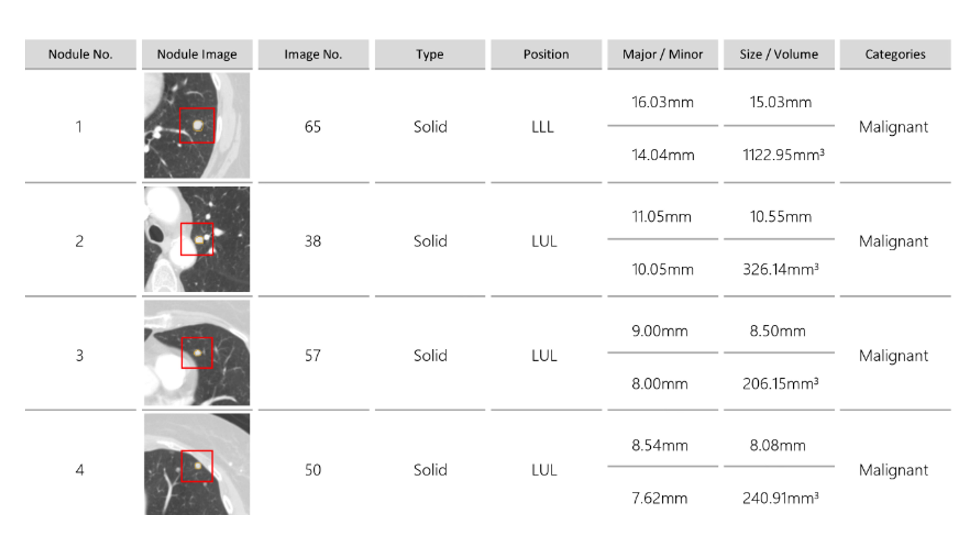Viewport: 980px width, 551px height.
Task: Sort by the Categories column header
Action: click(x=896, y=54)
